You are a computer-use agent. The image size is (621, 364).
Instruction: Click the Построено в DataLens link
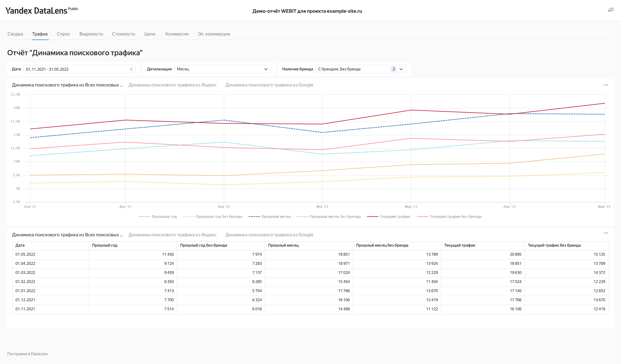click(x=28, y=354)
